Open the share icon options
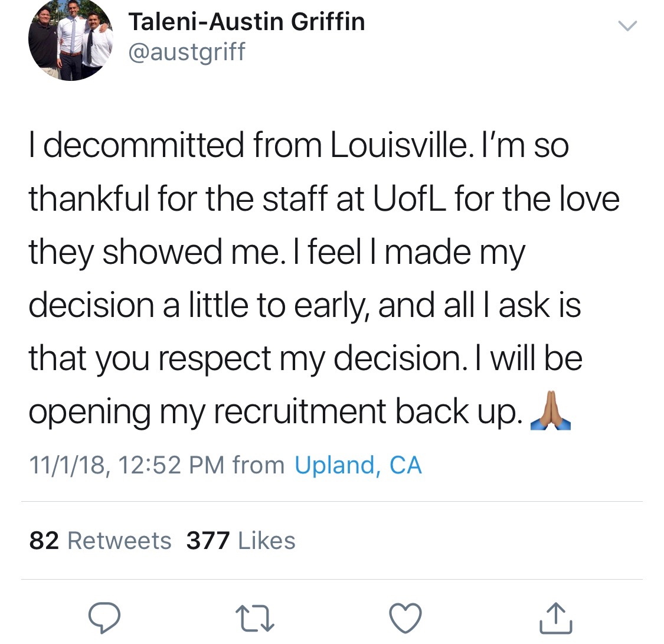 [556, 617]
